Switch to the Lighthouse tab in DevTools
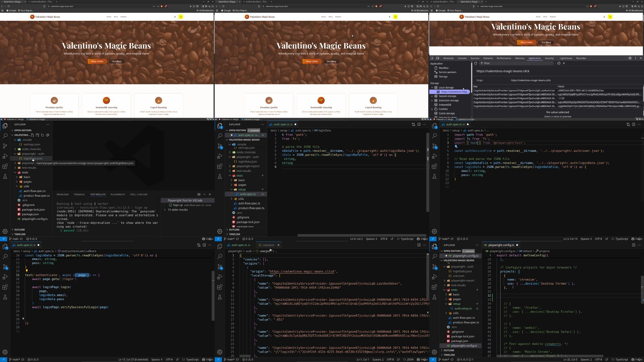This screenshot has width=644, height=362. (566, 58)
